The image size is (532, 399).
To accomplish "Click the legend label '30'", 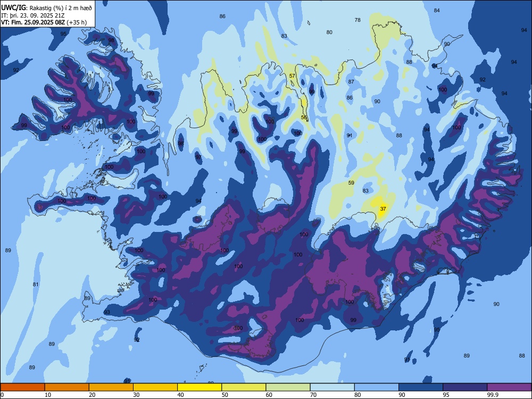I will point(136,395).
